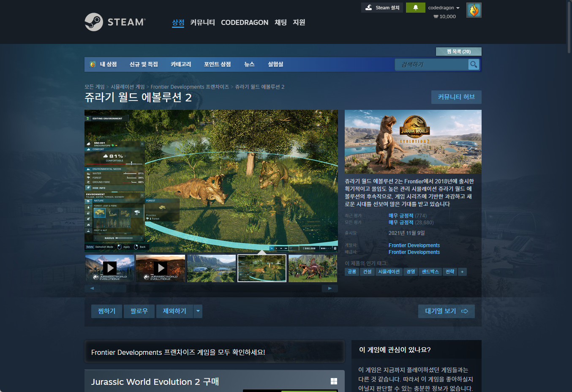Click the game header capsule image
The width and height of the screenshot is (572, 392).
[413, 142]
